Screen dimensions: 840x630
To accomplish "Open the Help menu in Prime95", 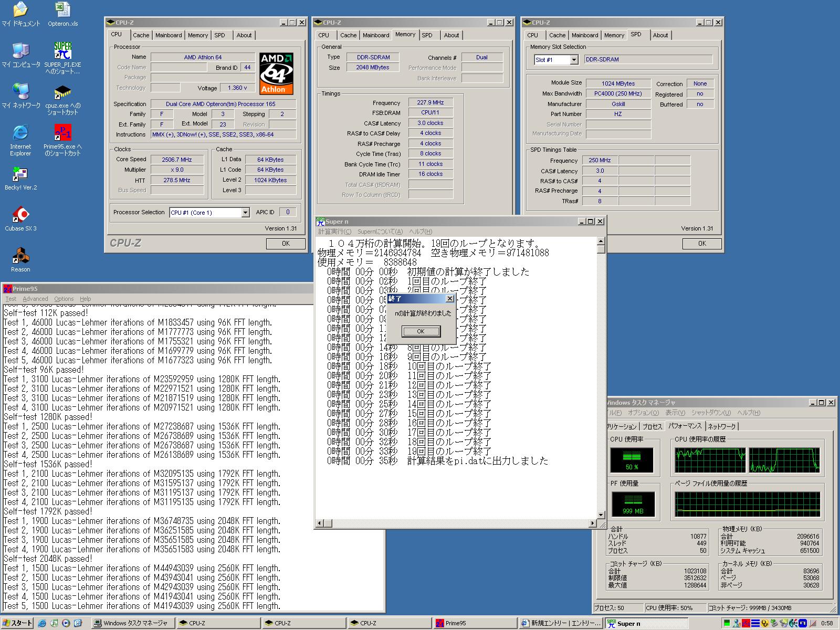I will click(86, 299).
